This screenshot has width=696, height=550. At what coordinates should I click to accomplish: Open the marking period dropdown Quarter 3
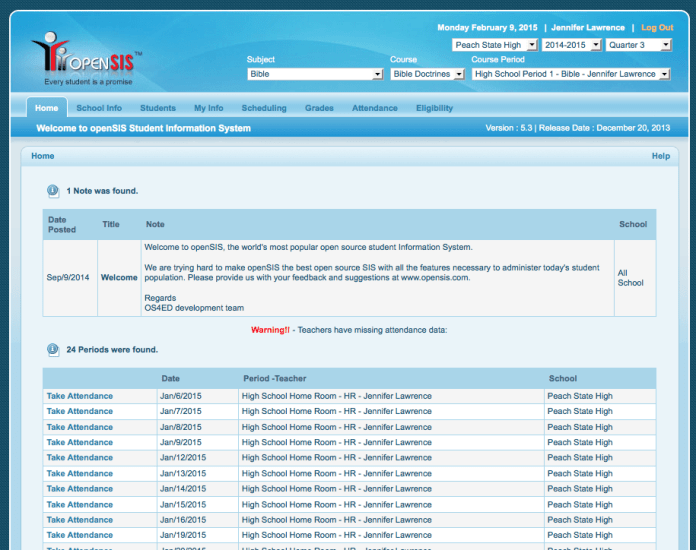(x=638, y=45)
